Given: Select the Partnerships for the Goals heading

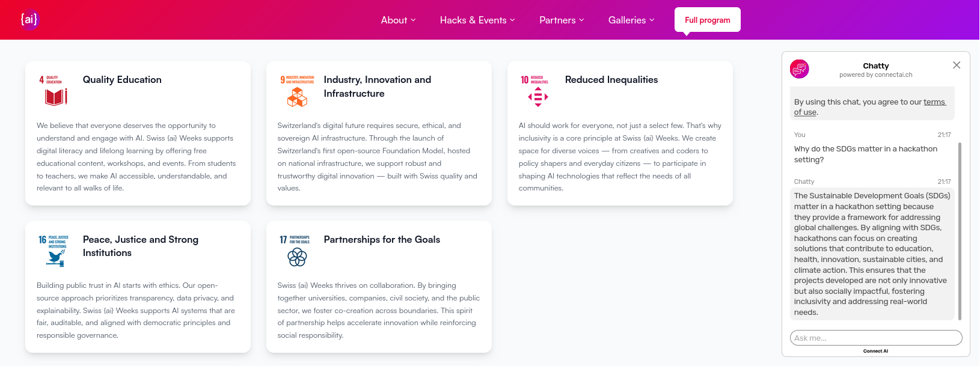Looking at the screenshot, I should coord(382,239).
